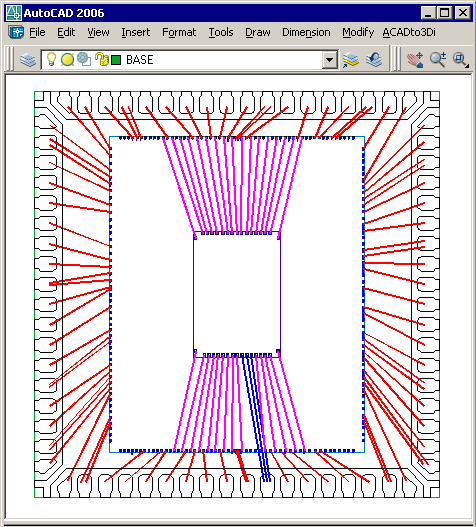Open the Dimension menu

306,32
